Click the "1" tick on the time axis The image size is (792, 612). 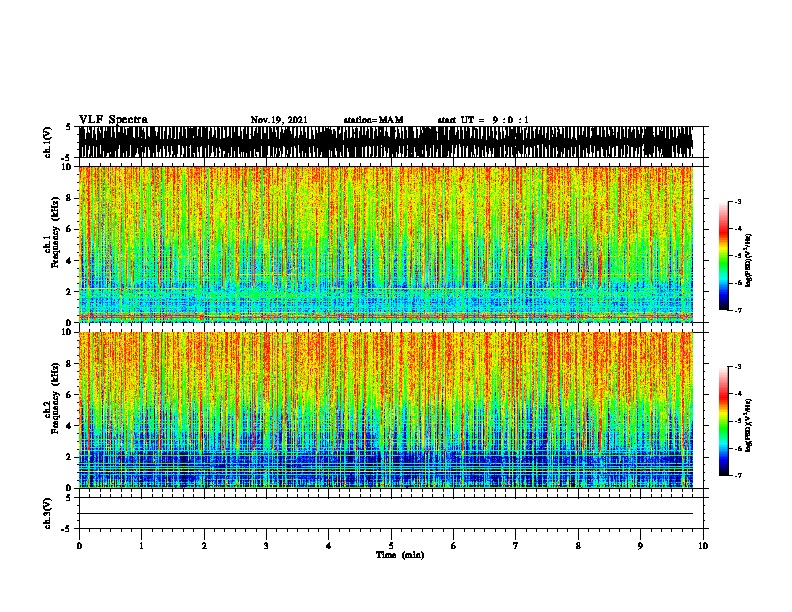click(141, 546)
